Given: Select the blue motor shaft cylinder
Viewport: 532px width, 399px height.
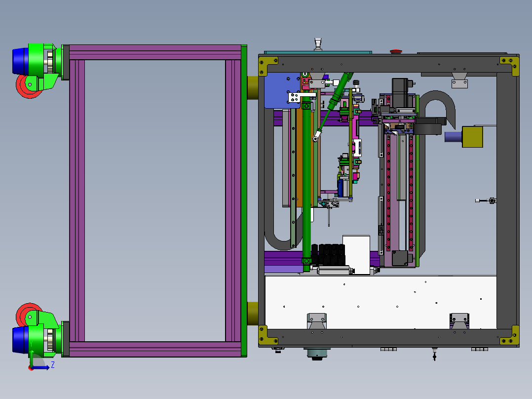Looking at the screenshot, I should 453,137.
